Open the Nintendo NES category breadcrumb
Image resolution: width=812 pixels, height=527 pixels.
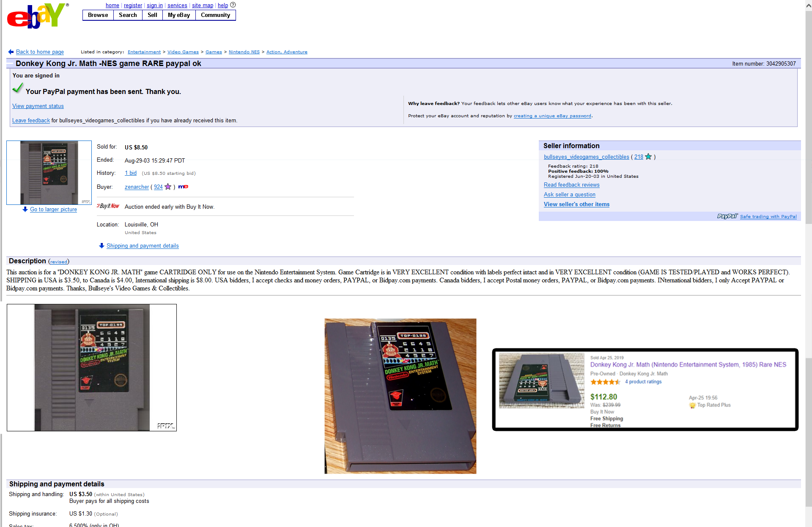(x=244, y=52)
